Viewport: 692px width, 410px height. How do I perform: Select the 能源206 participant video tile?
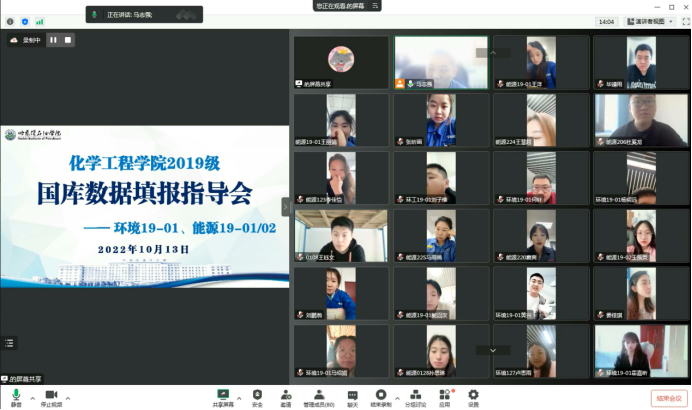point(641,120)
